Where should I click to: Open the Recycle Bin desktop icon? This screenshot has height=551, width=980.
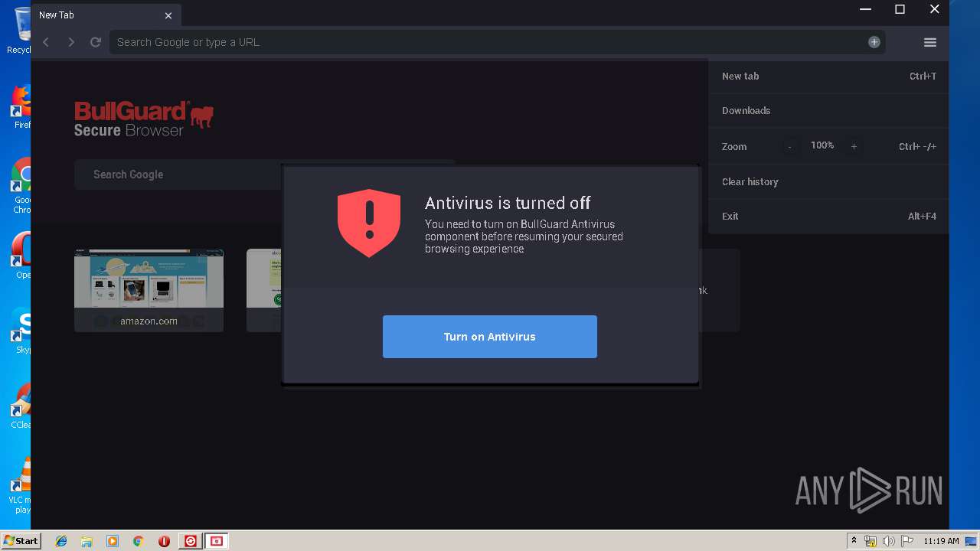pyautogui.click(x=19, y=31)
